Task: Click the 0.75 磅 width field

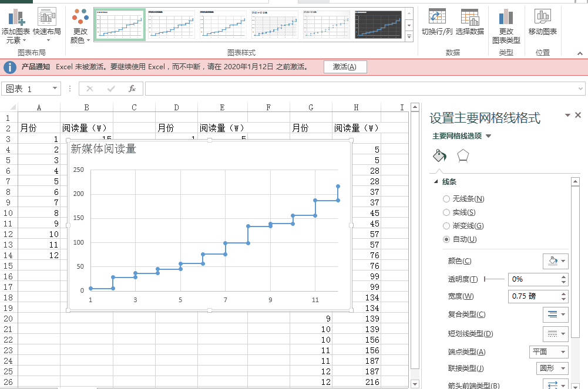Action: (x=535, y=296)
